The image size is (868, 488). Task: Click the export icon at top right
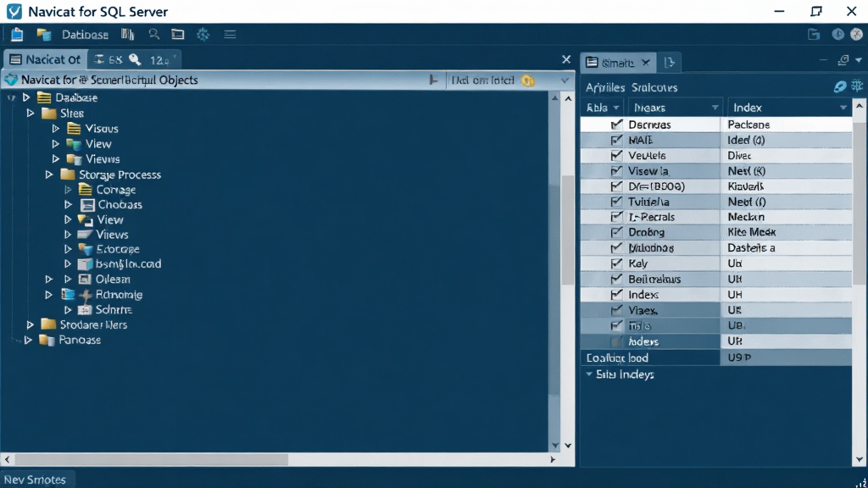coord(813,34)
